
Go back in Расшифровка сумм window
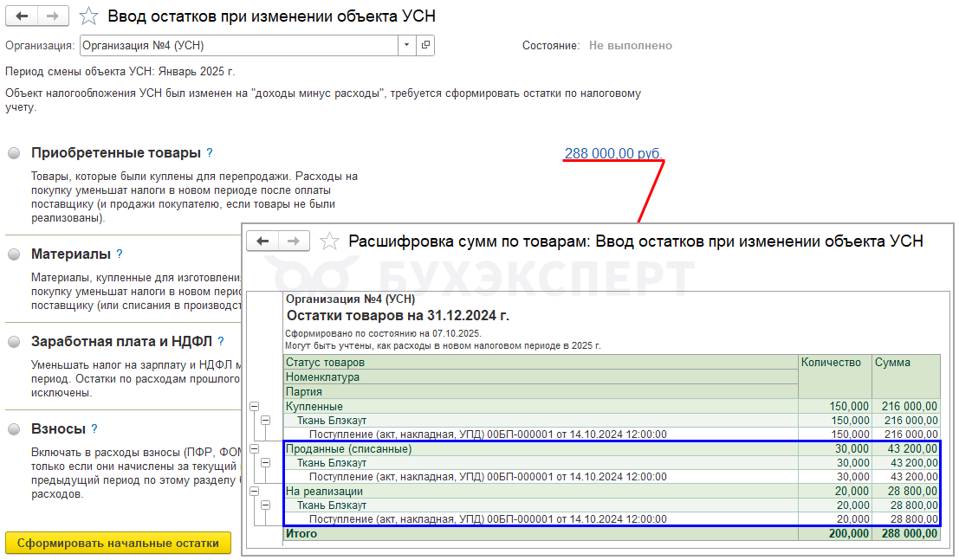(262, 241)
